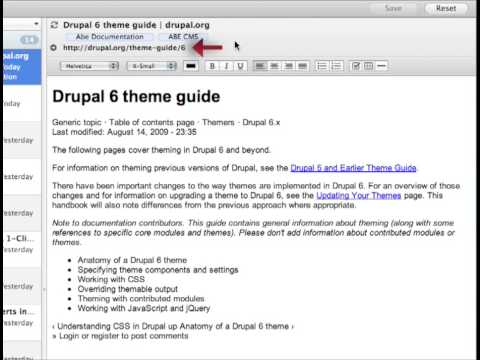Click 'Overriding themable output' bullet item

coord(128,289)
